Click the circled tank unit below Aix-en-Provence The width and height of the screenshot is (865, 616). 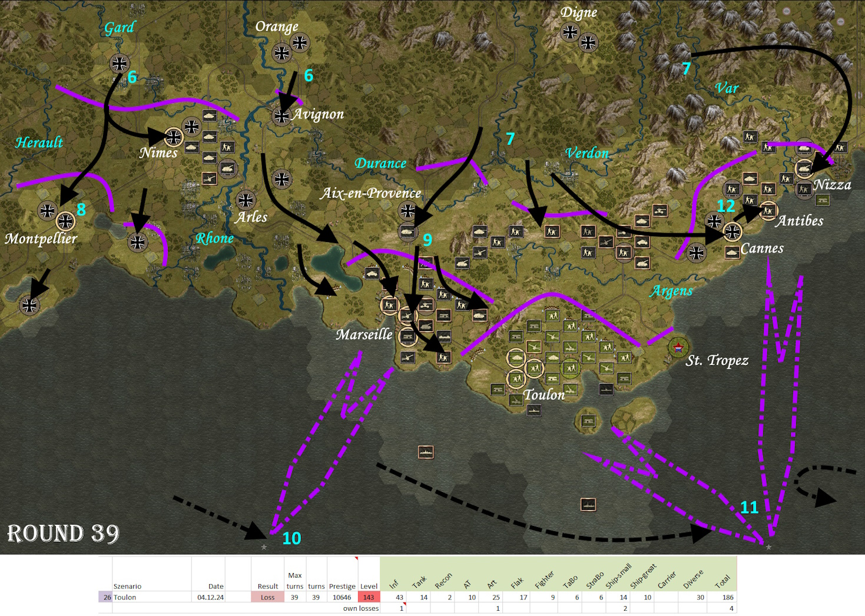coord(407,232)
